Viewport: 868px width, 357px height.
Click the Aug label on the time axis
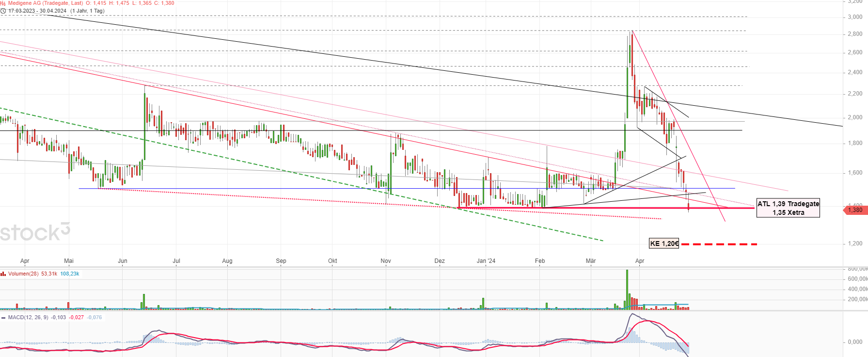227,261
